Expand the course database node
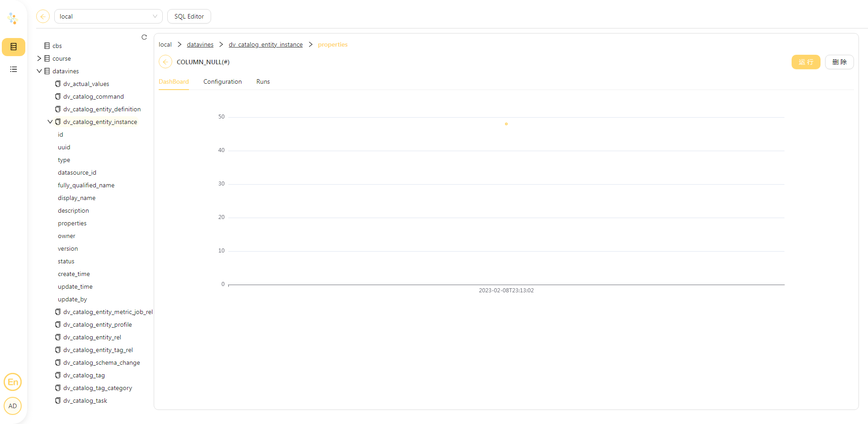 pos(39,58)
